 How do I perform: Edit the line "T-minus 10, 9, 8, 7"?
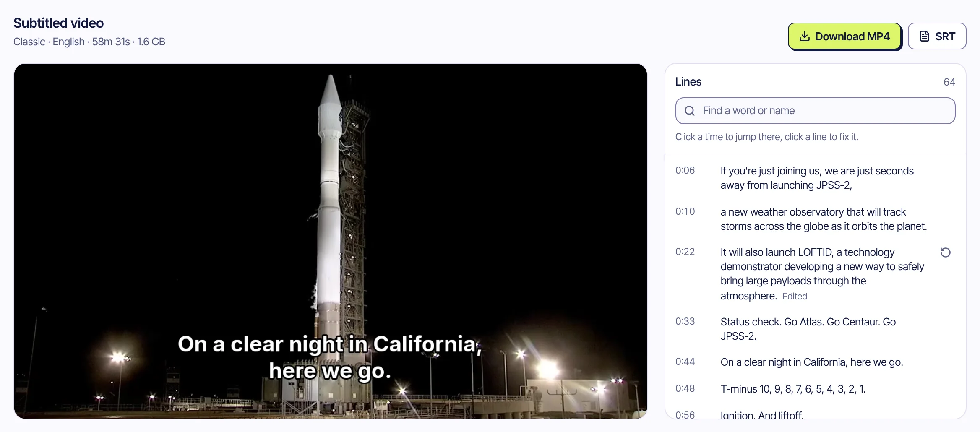793,389
